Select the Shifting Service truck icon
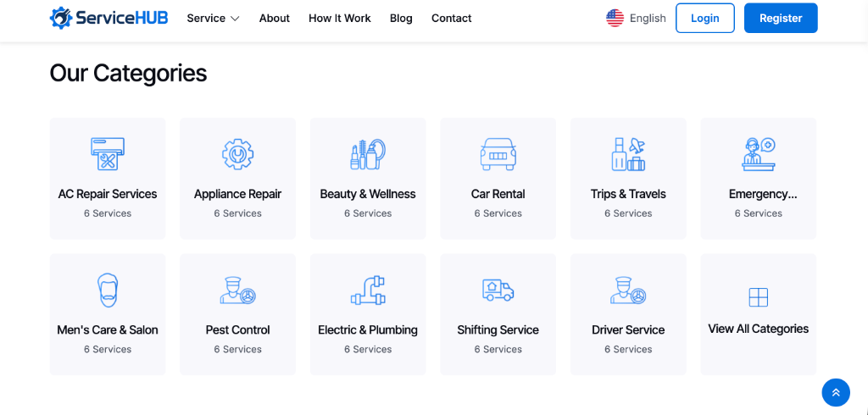Image resolution: width=868 pixels, height=415 pixels. pyautogui.click(x=498, y=290)
